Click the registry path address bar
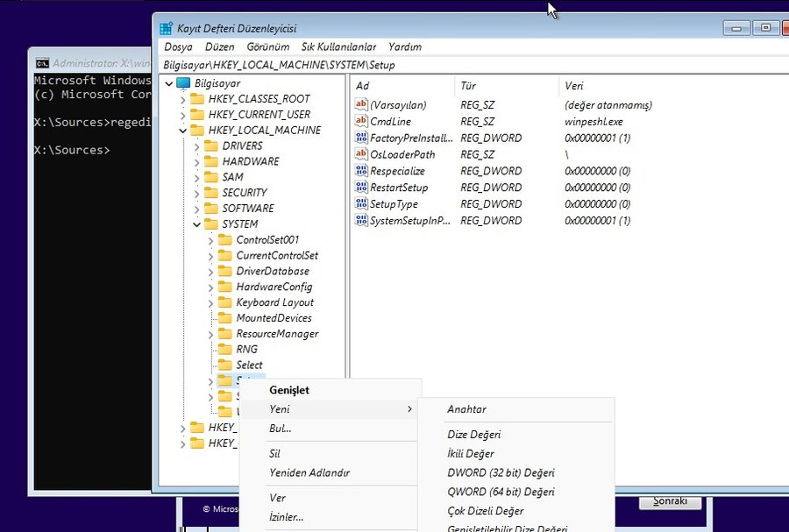Viewport: 789px width, 532px height. (473, 65)
